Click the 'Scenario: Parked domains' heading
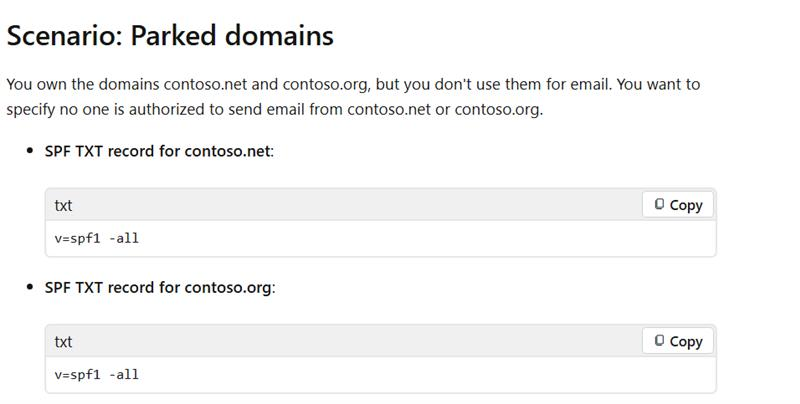Viewport: 800px width, 404px height. click(170, 36)
